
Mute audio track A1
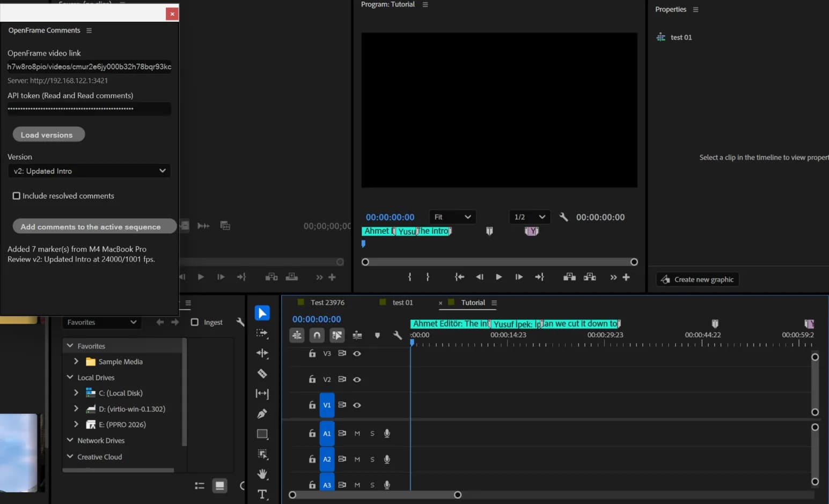tap(357, 433)
